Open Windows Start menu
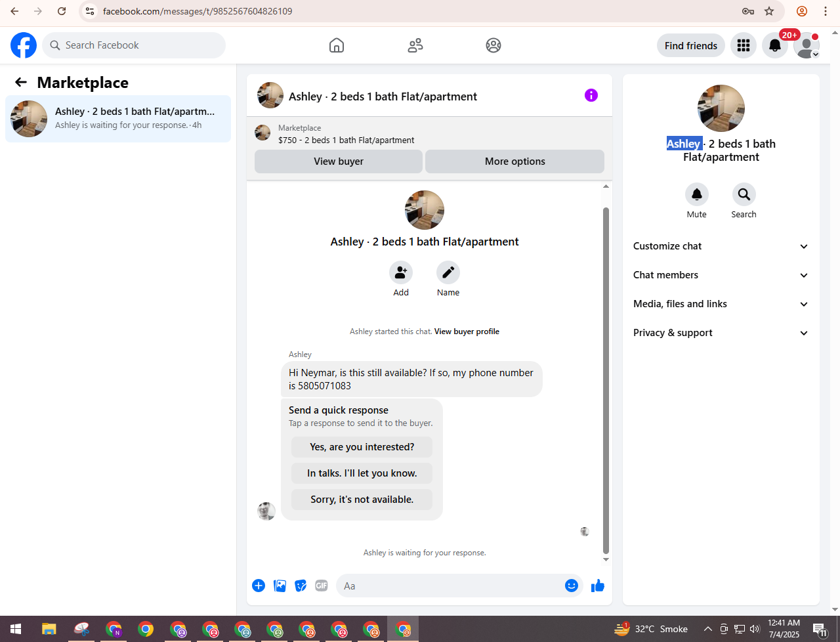The width and height of the screenshot is (840, 642). click(16, 629)
